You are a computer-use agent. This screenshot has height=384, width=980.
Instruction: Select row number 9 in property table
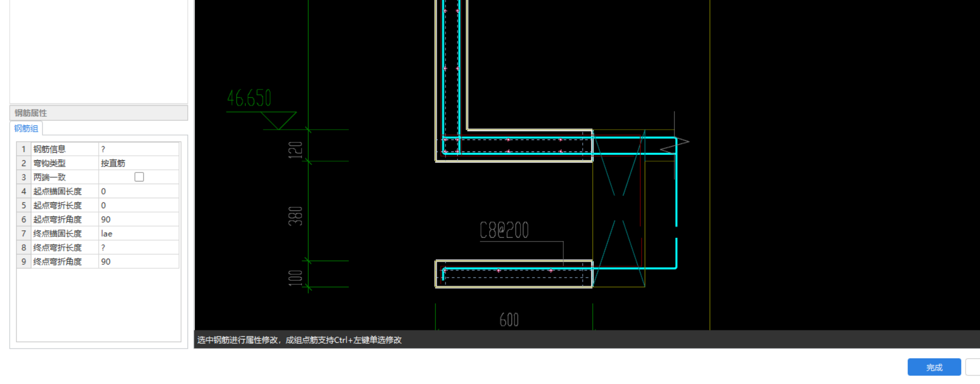24,261
